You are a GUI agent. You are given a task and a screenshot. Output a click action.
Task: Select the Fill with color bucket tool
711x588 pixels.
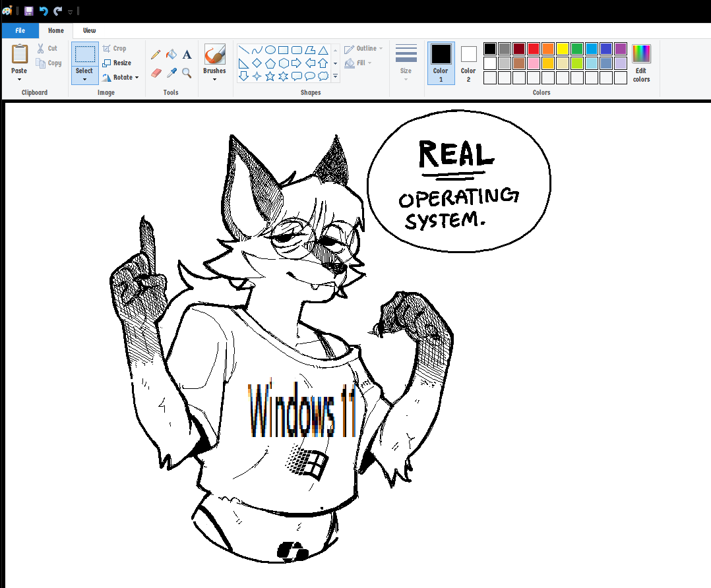pos(171,55)
